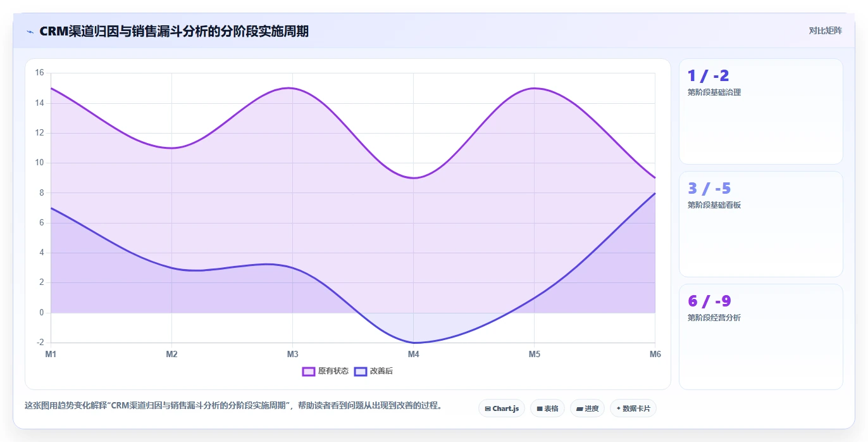
Task: Click the M4 x-axis label
Action: tap(413, 354)
